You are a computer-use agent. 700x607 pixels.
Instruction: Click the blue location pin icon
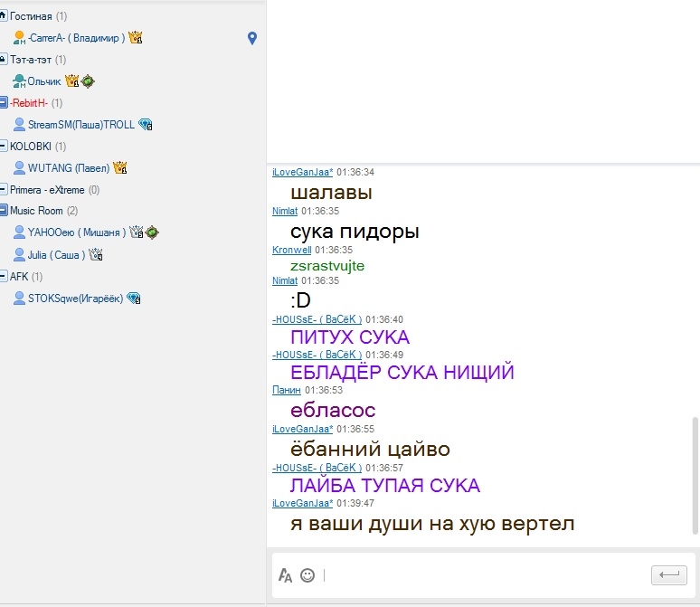click(252, 38)
